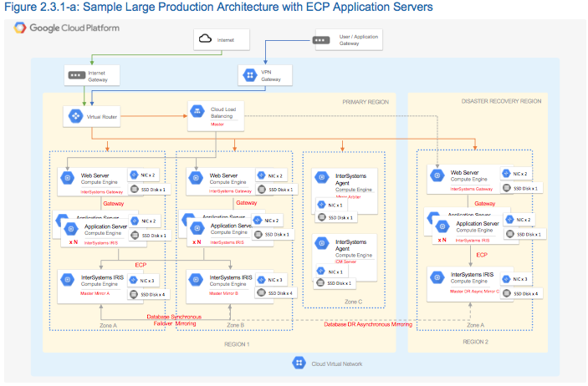Screen dimensions: 588x386
Task: Select the 'REGION 2' label
Action: (475, 342)
